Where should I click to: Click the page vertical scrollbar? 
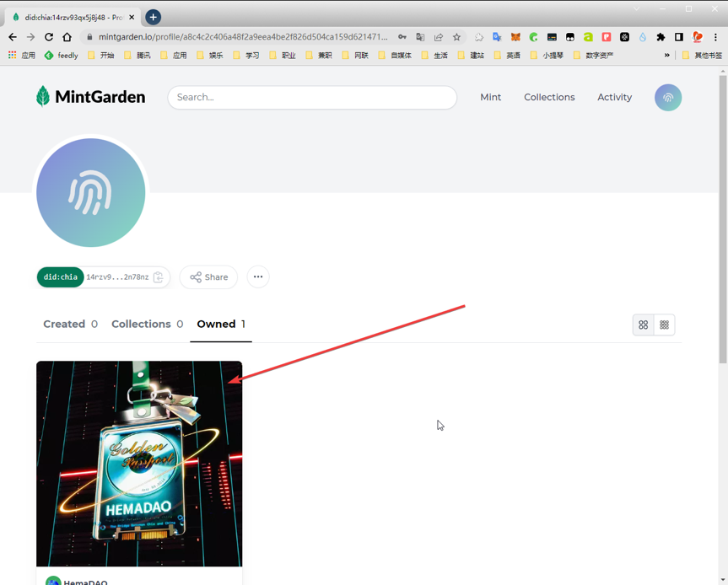723,218
